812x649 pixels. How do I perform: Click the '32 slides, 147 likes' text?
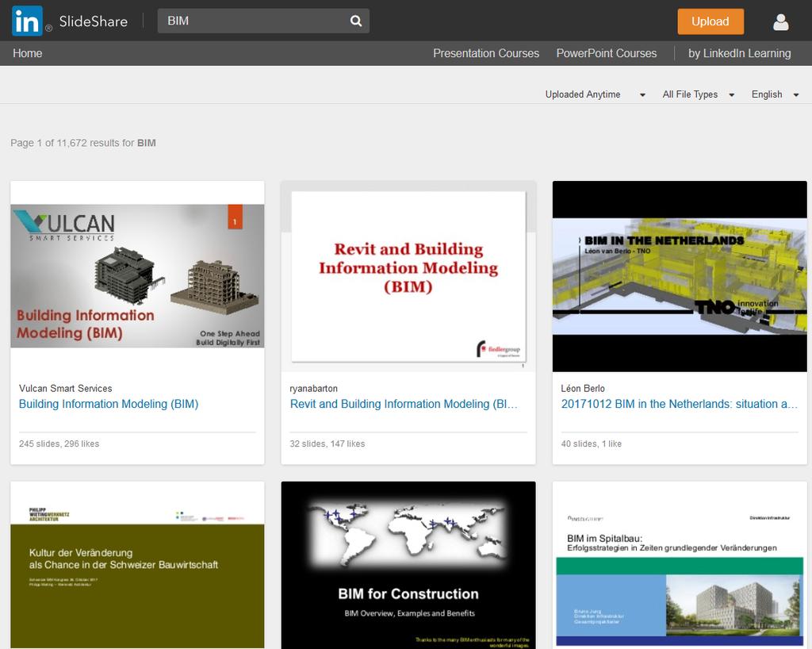pos(327,444)
